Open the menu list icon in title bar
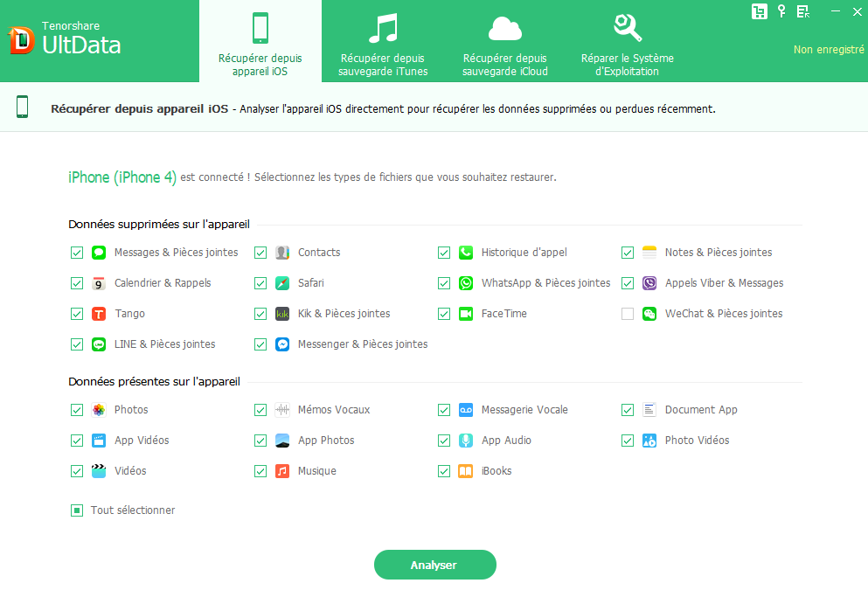 click(x=803, y=11)
